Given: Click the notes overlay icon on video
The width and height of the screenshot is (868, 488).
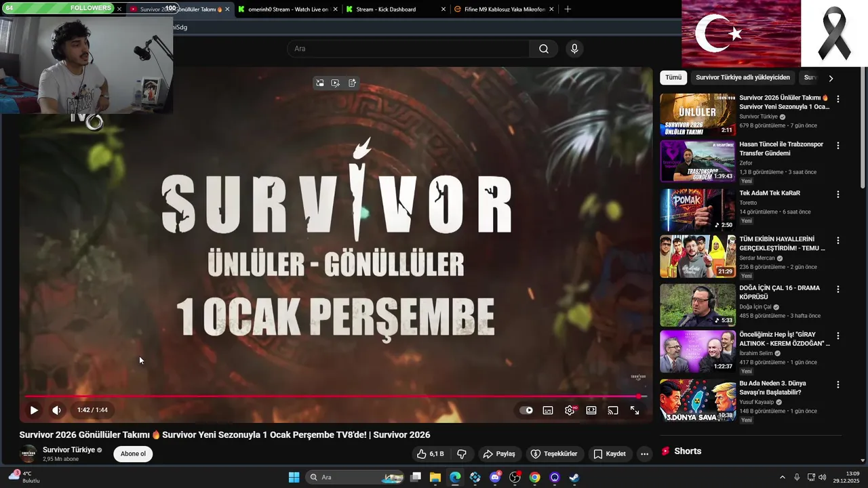Looking at the screenshot, I should (353, 83).
